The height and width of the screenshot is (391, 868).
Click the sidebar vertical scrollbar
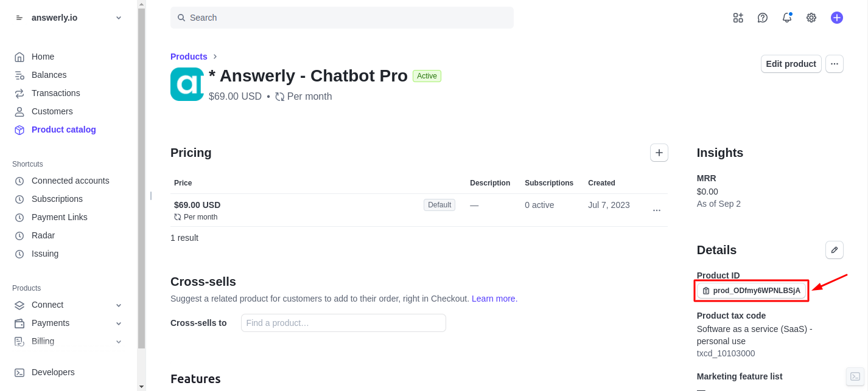[x=141, y=178]
